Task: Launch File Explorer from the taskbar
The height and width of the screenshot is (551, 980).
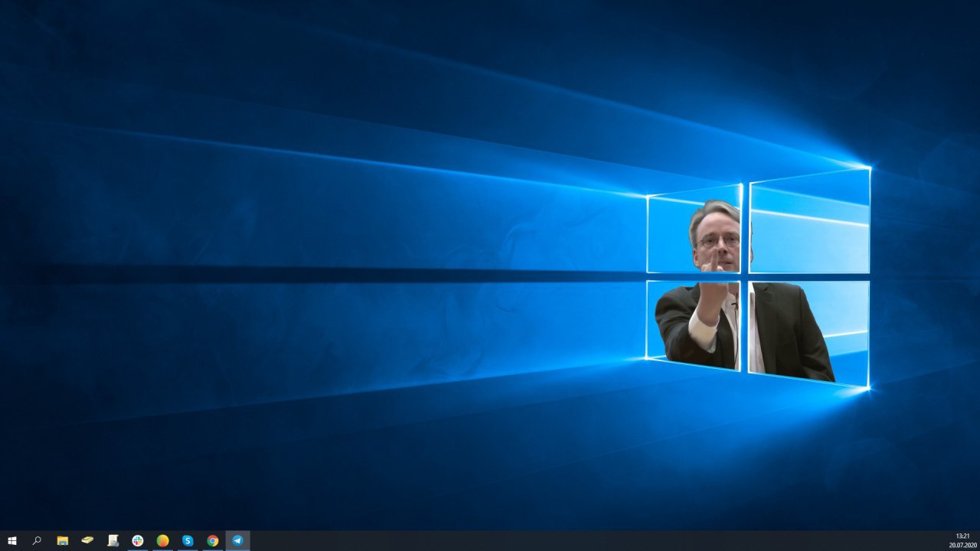Action: 63,540
